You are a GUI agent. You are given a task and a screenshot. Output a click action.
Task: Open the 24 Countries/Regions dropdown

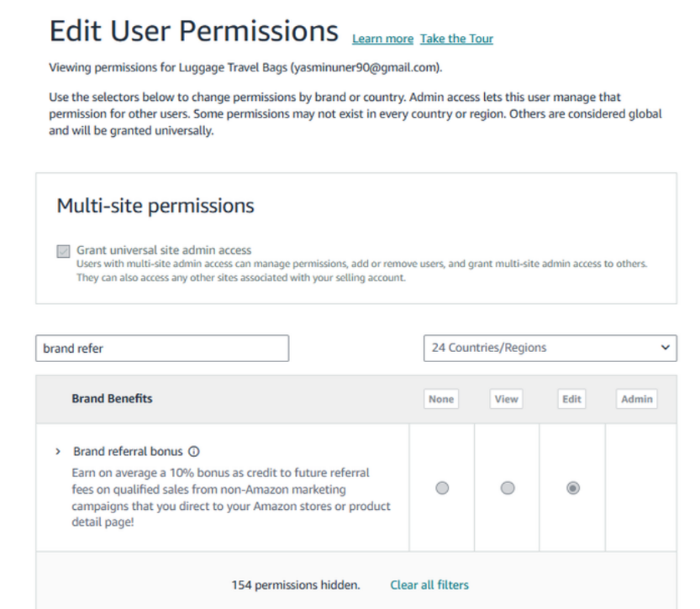pos(550,348)
